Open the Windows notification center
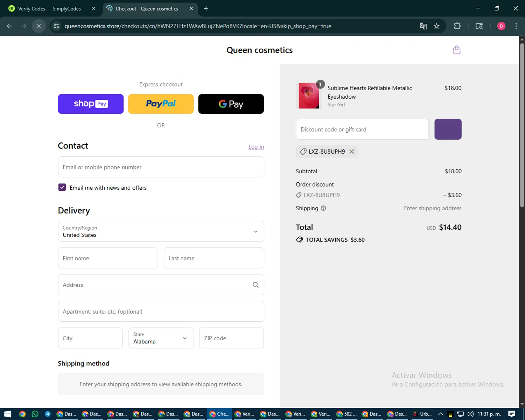This screenshot has height=420, width=525. (x=512, y=414)
